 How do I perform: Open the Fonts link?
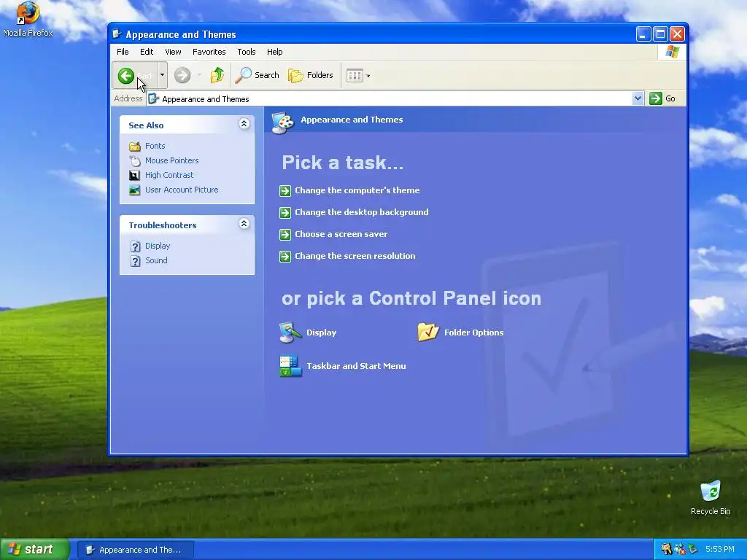(x=155, y=146)
